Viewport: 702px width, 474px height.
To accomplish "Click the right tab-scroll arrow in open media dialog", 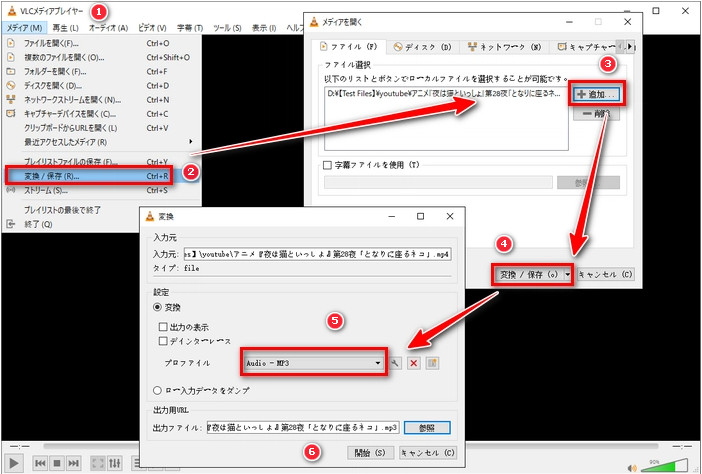I will (x=630, y=47).
